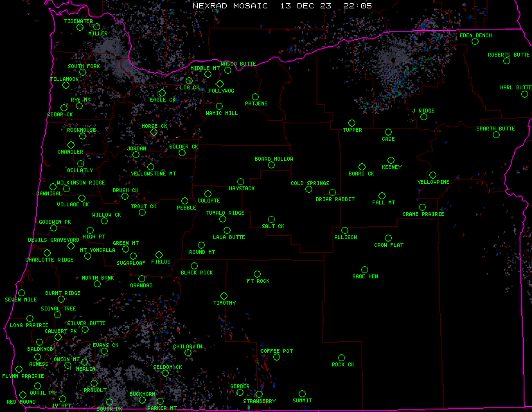Click the Seven Mile station circle
Viewport: 532px width, 412px height.
(21, 293)
